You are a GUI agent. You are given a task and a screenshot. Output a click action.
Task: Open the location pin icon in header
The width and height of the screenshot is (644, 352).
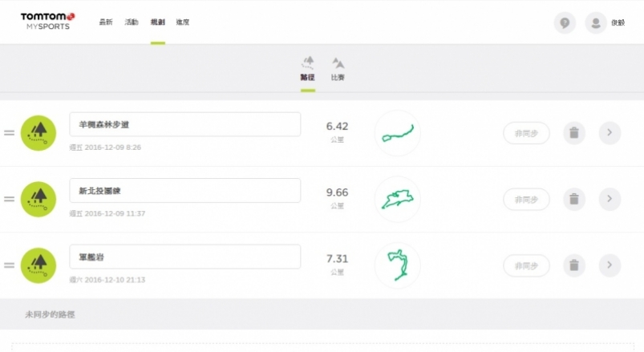point(565,22)
